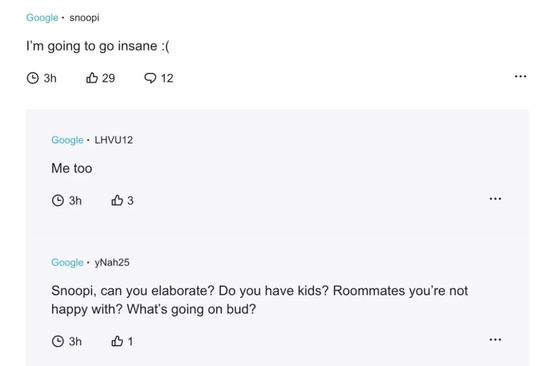550x366 pixels.
Task: Click the 29 likes count on post
Action: point(108,78)
